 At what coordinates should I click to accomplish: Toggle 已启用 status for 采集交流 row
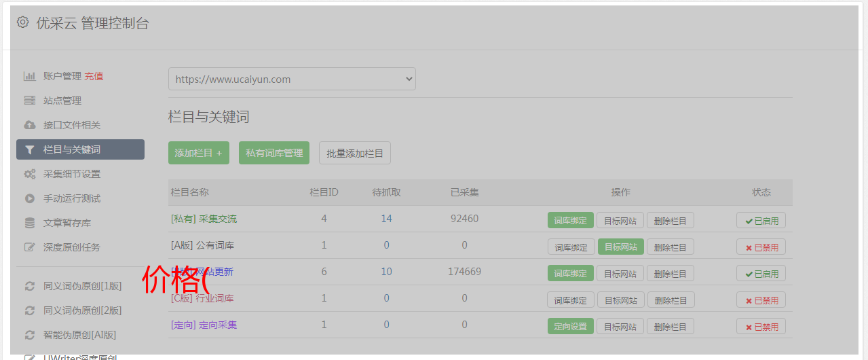pyautogui.click(x=761, y=220)
